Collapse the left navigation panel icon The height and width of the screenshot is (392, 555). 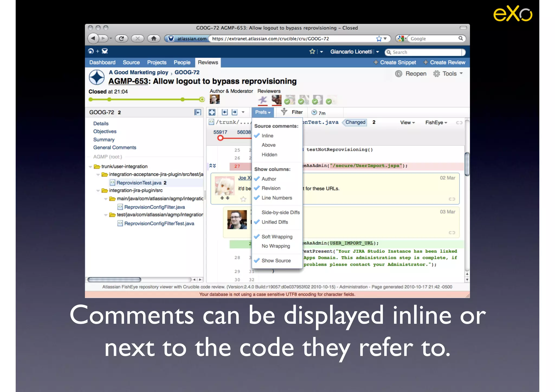[x=198, y=112]
